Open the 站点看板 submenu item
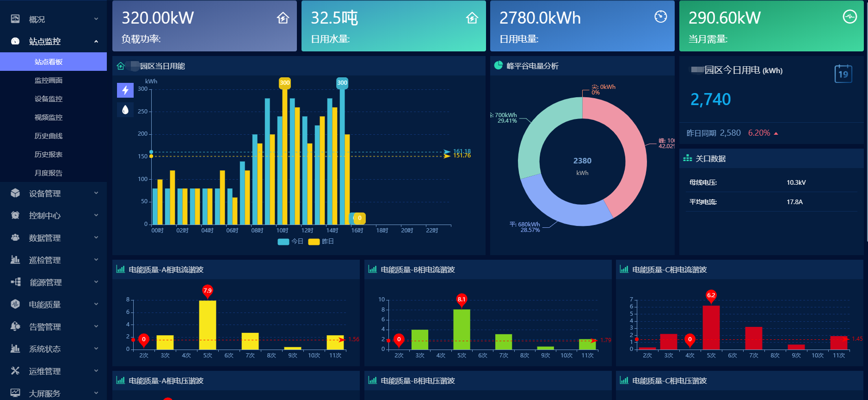This screenshot has width=868, height=400. pos(53,62)
